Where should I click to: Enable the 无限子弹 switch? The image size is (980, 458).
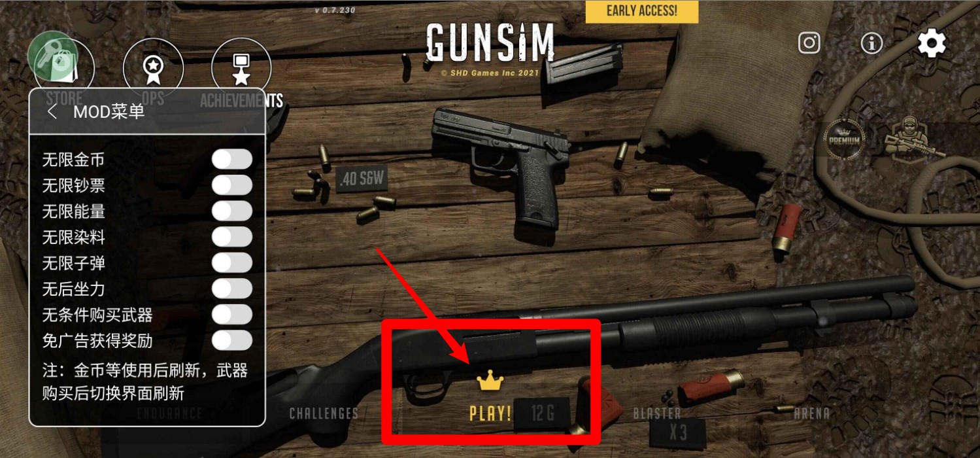[x=232, y=263]
